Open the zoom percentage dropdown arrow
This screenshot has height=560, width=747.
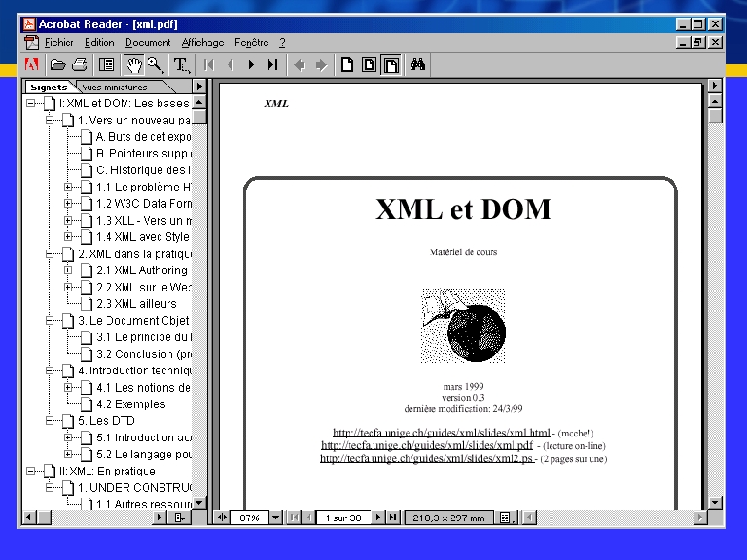(276, 518)
